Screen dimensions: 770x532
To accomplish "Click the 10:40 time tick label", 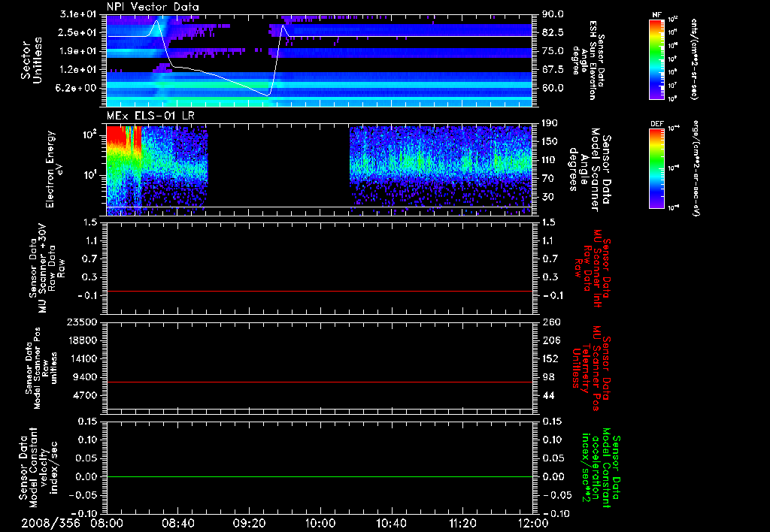I will [391, 523].
